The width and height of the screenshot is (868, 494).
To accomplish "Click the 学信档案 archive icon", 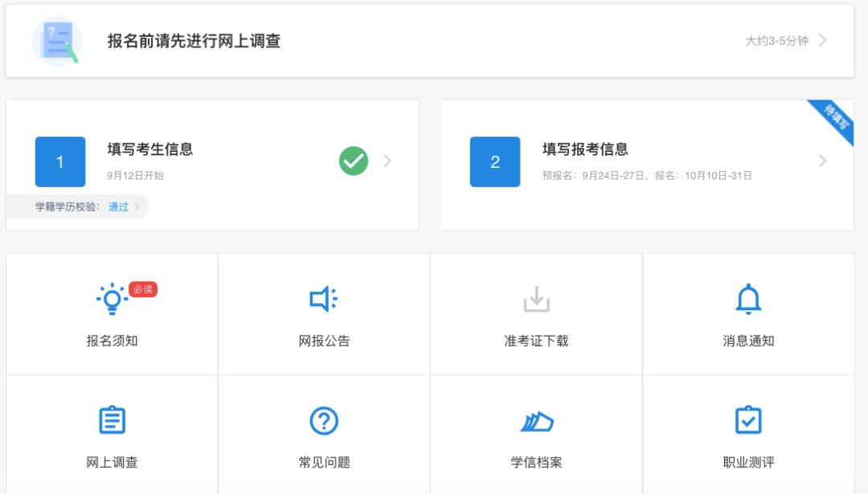I will (x=536, y=421).
